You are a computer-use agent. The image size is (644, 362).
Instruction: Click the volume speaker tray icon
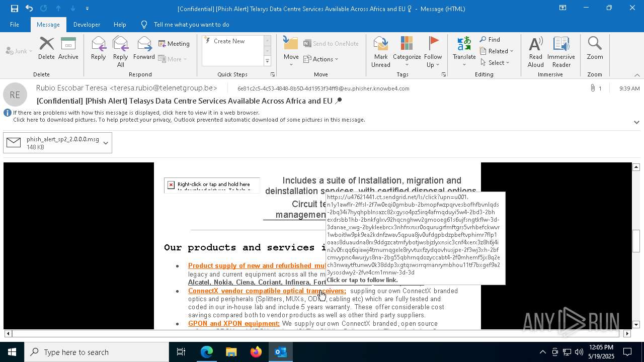[579, 352]
